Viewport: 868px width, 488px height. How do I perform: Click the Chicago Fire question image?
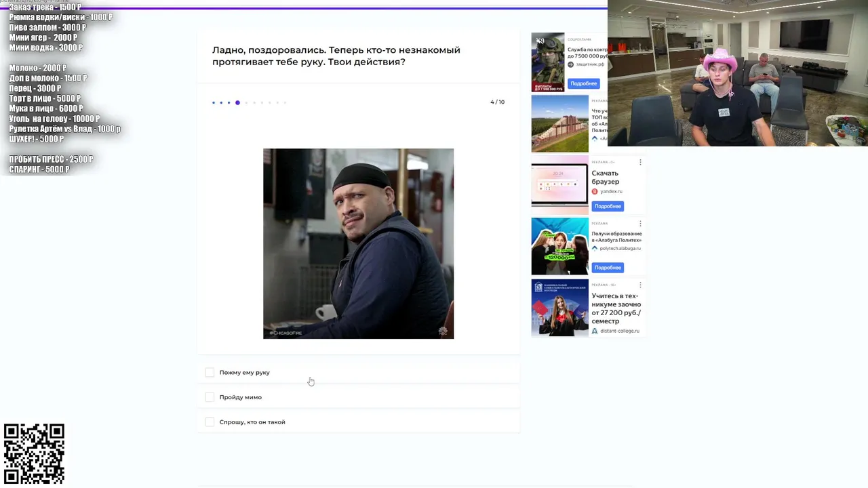click(358, 243)
